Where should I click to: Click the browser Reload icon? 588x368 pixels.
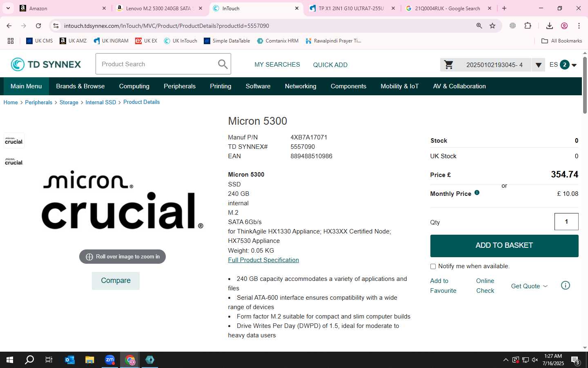pyautogui.click(x=38, y=26)
